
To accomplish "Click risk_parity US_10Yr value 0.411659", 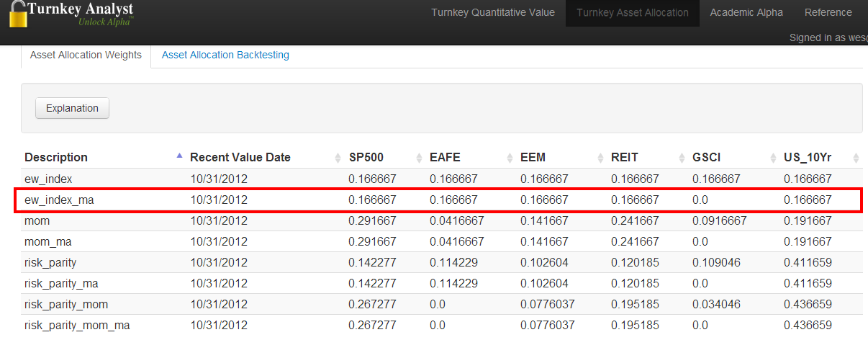I will click(x=808, y=262).
